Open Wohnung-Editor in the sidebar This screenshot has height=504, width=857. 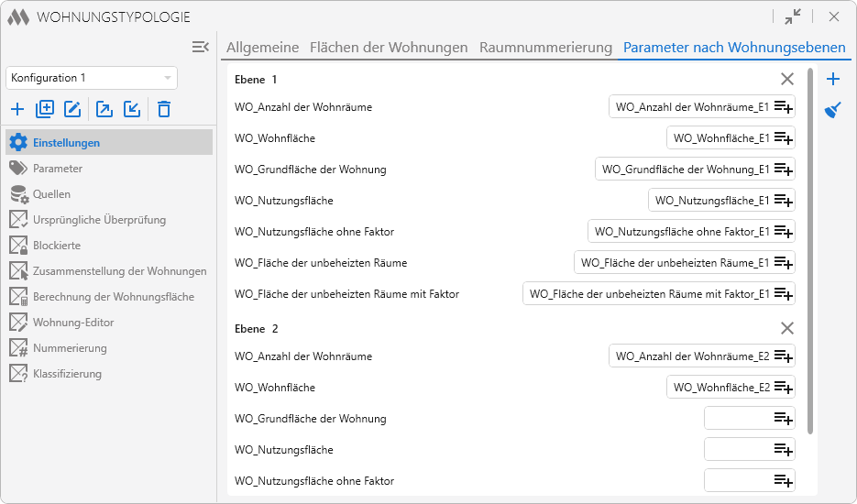pyautogui.click(x=73, y=323)
